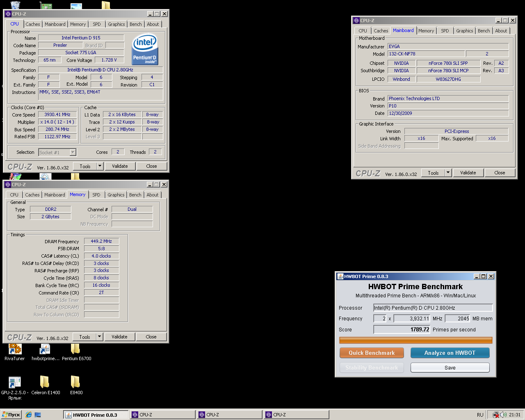Open the Recycle Bin desktop icon
This screenshot has height=420, width=525.
pyautogui.click(x=15, y=5)
